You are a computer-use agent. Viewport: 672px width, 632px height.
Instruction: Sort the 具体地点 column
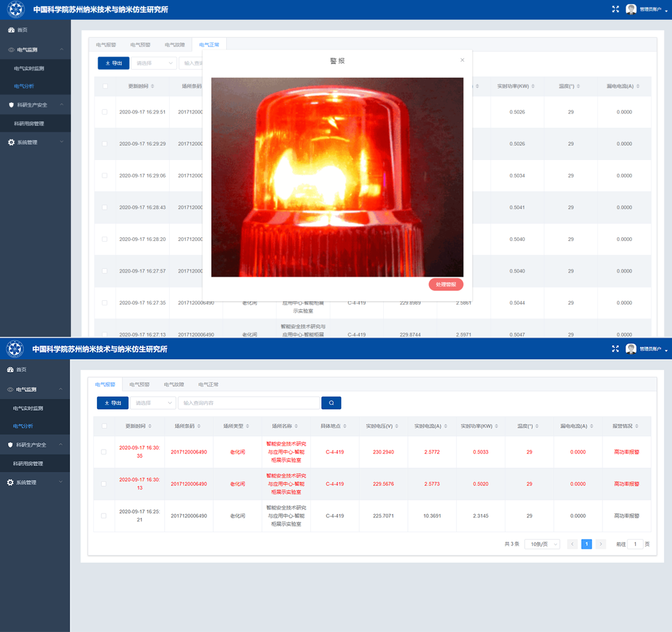(x=345, y=426)
